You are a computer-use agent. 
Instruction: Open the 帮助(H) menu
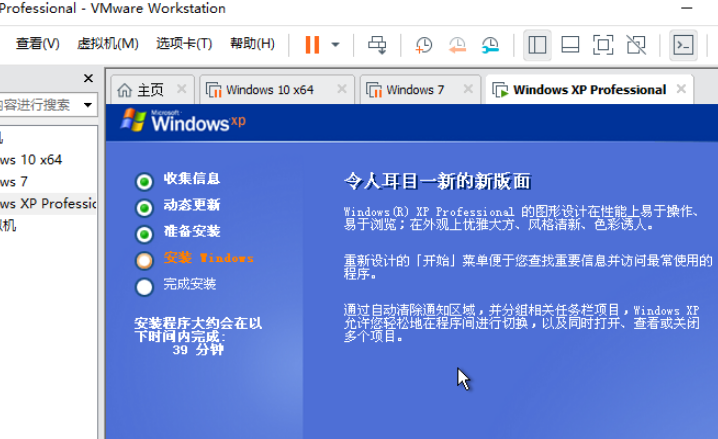252,44
